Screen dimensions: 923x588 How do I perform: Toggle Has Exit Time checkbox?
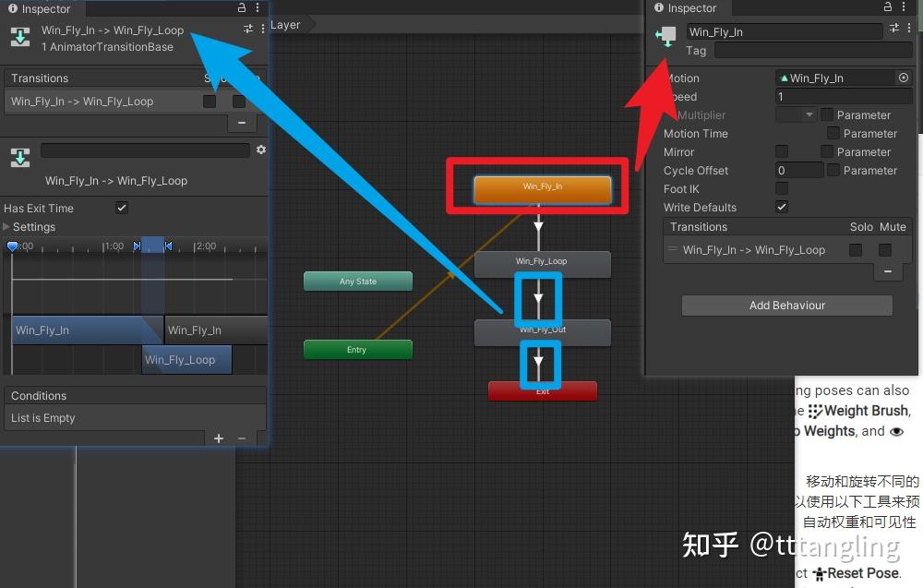point(122,208)
